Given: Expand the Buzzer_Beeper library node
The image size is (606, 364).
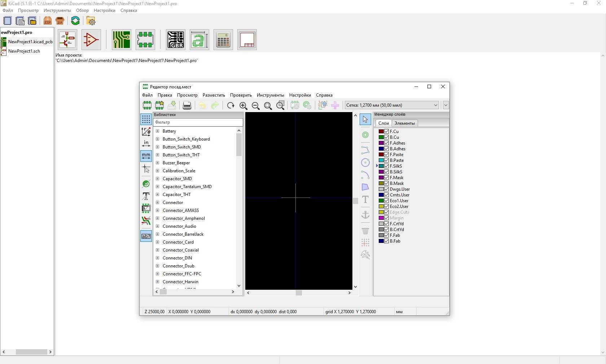Looking at the screenshot, I should [157, 163].
